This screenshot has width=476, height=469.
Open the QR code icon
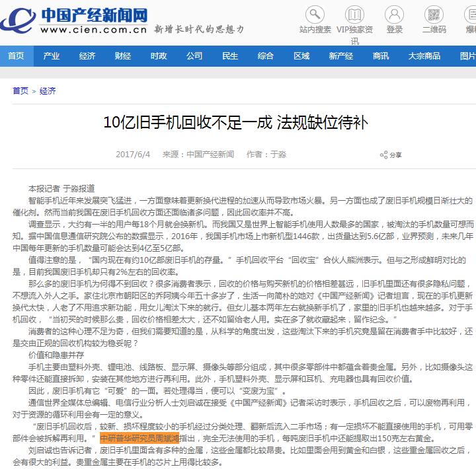(x=434, y=15)
